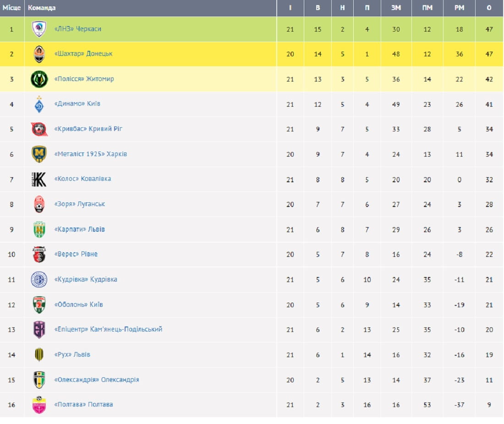The width and height of the screenshot is (504, 424).
Task: Click the Команда column header
Action: click(x=42, y=8)
